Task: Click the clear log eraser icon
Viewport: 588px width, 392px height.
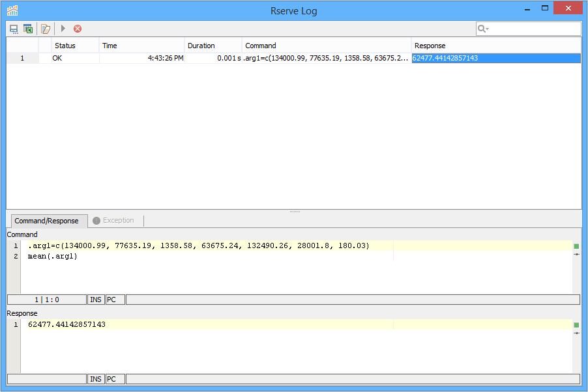Action: point(46,29)
